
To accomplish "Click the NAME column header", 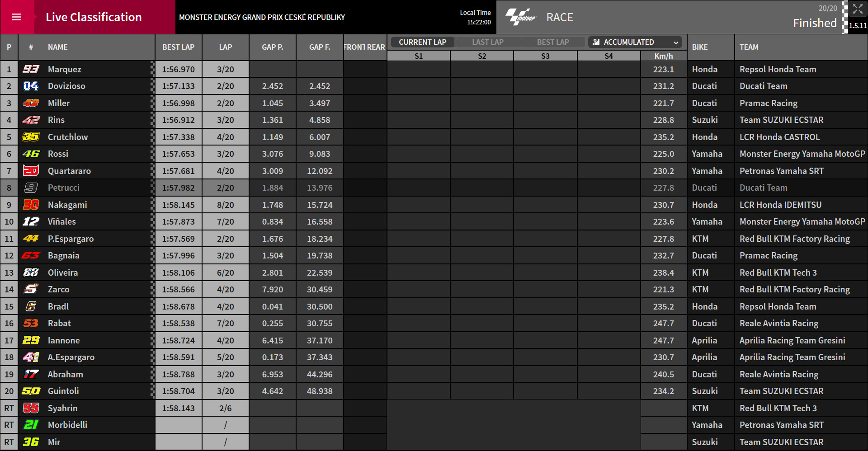I will click(x=57, y=47).
